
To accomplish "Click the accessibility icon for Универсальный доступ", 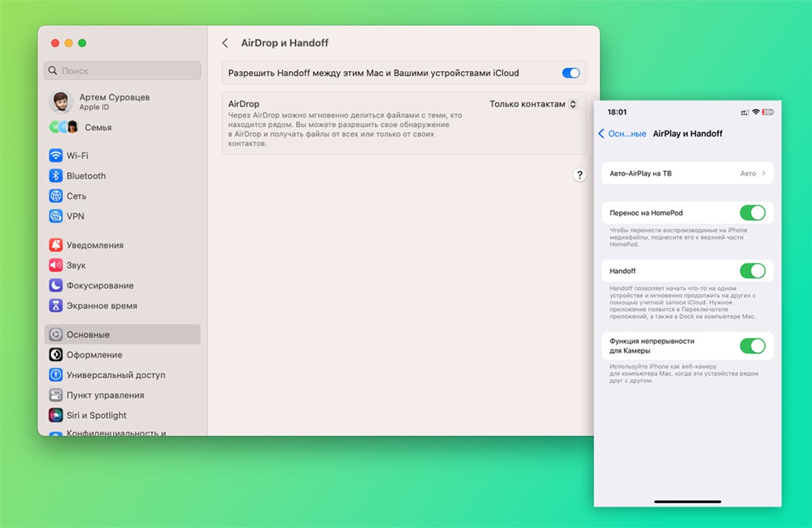I will click(x=55, y=375).
